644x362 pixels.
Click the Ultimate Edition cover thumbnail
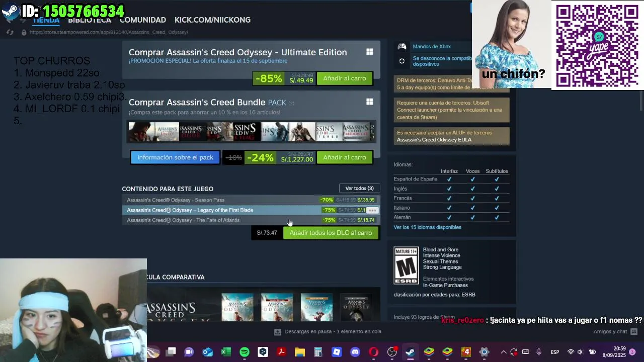pos(356,307)
